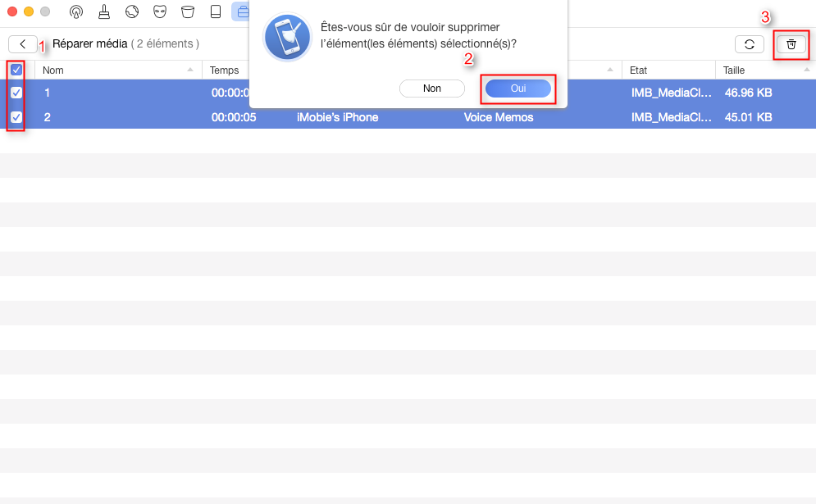This screenshot has width=816, height=504.
Task: Click the trash delete button at top right
Action: [791, 44]
